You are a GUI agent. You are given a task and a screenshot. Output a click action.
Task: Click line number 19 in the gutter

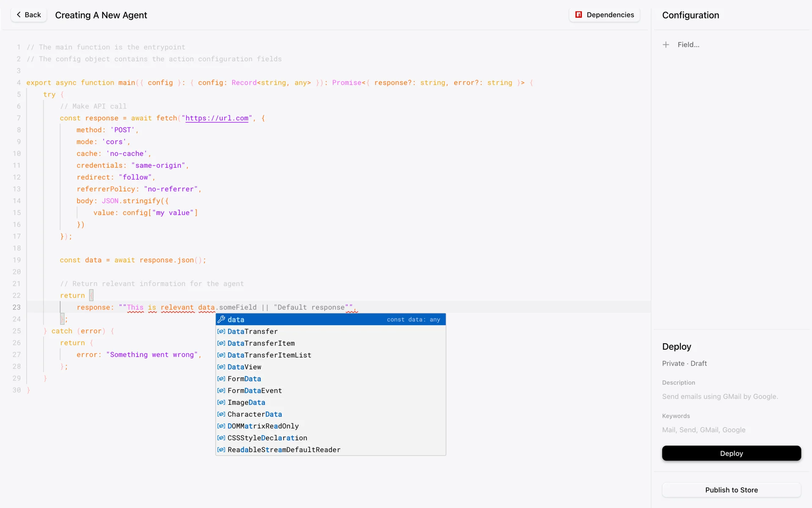coord(16,260)
